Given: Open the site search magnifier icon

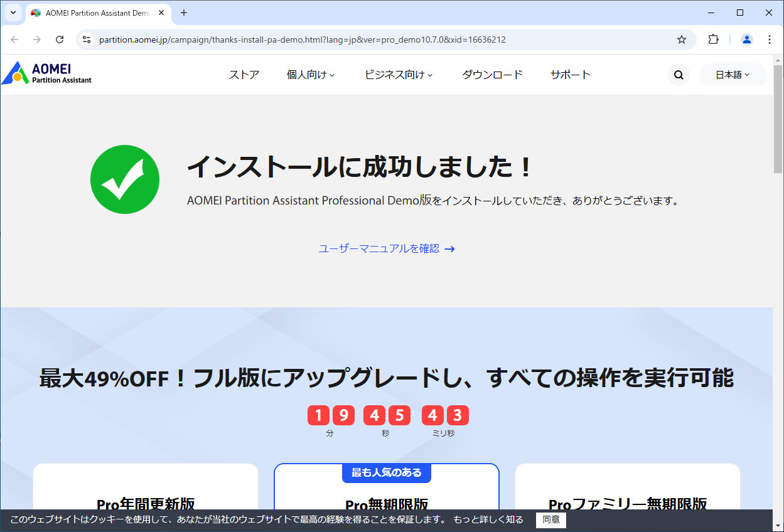Looking at the screenshot, I should coord(679,74).
